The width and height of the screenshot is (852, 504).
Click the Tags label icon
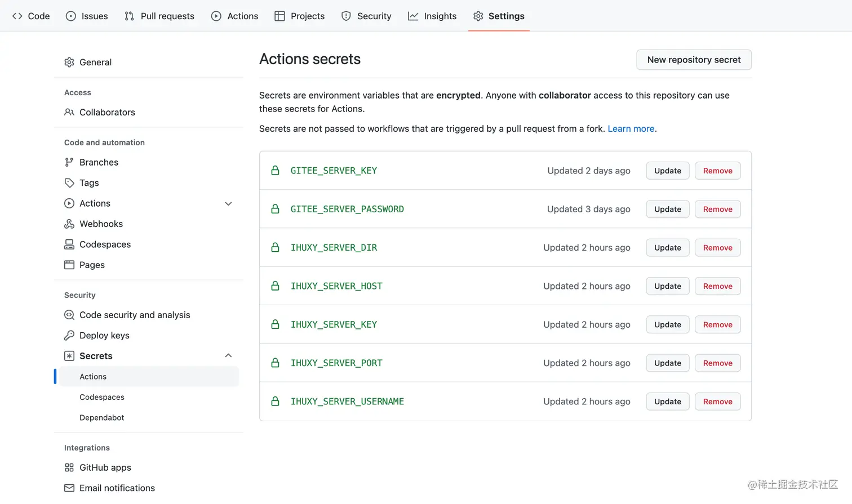(69, 183)
